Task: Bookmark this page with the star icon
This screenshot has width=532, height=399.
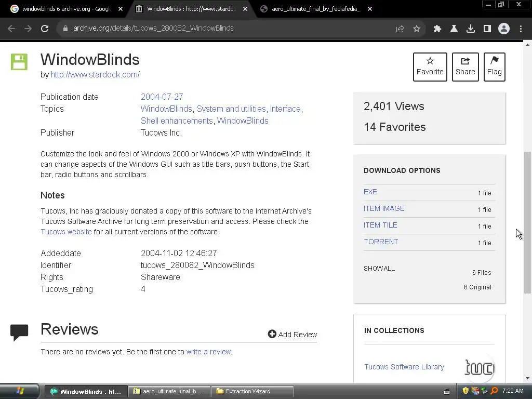Action: [417, 29]
